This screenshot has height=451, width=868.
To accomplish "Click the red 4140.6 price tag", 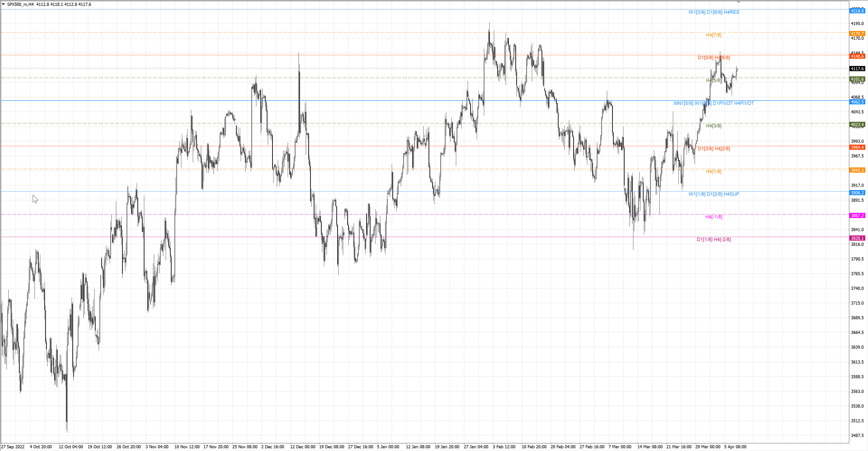I will (857, 56).
